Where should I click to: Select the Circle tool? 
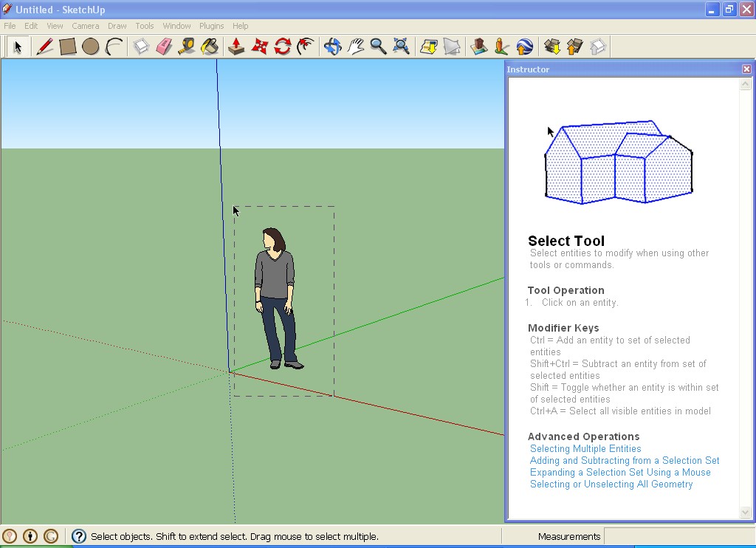click(x=90, y=46)
